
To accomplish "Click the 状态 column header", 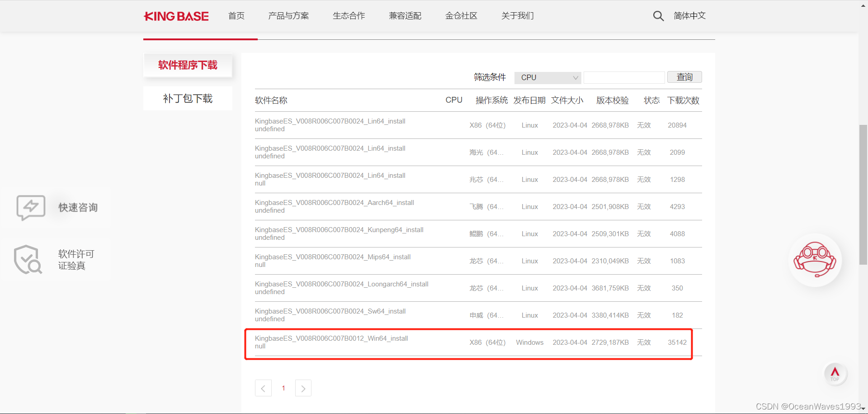I will [x=651, y=100].
